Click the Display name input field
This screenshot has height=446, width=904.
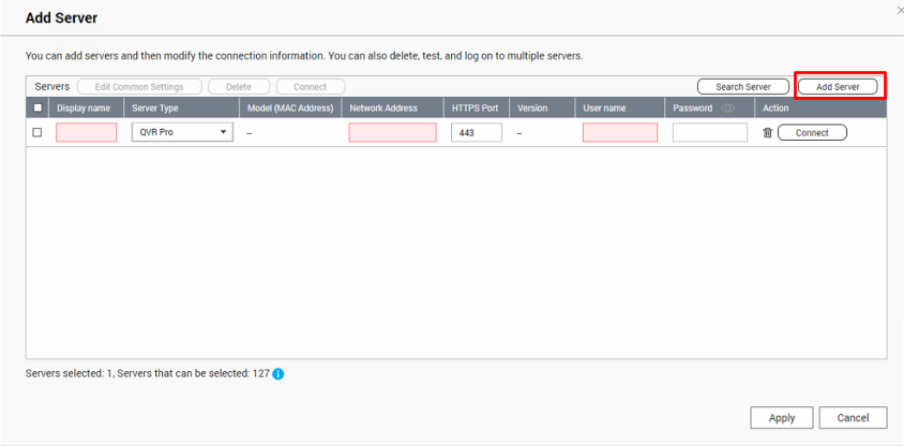[86, 133]
